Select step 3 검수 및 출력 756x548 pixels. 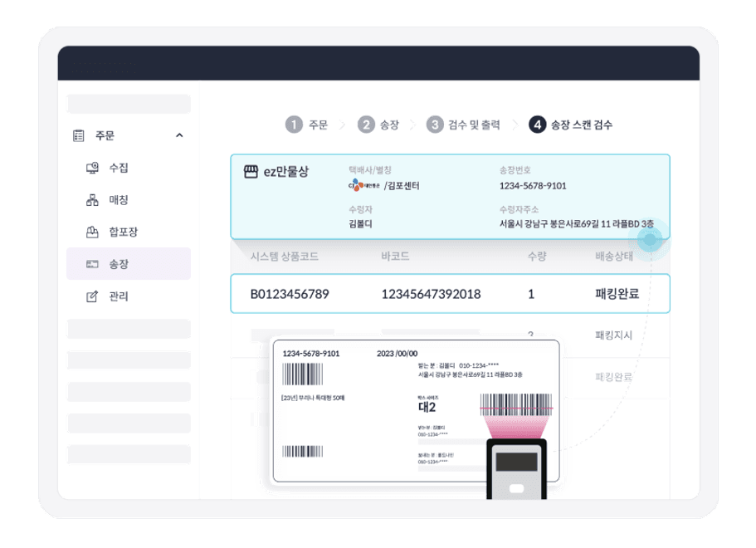tap(463, 125)
